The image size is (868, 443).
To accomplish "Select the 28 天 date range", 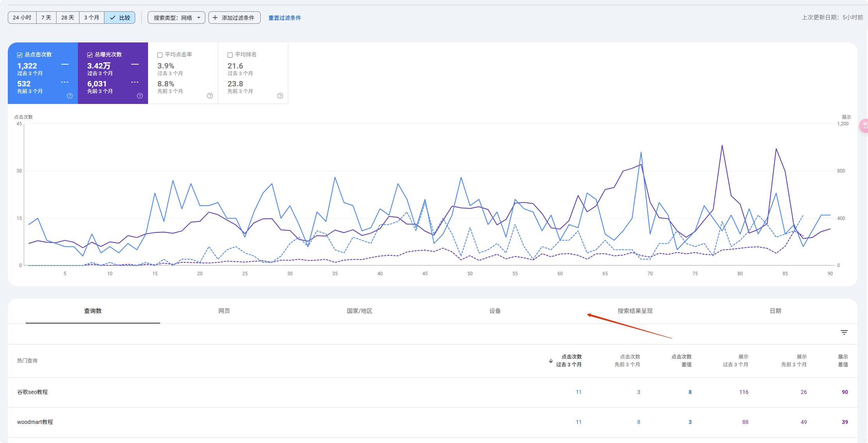I will click(x=68, y=18).
